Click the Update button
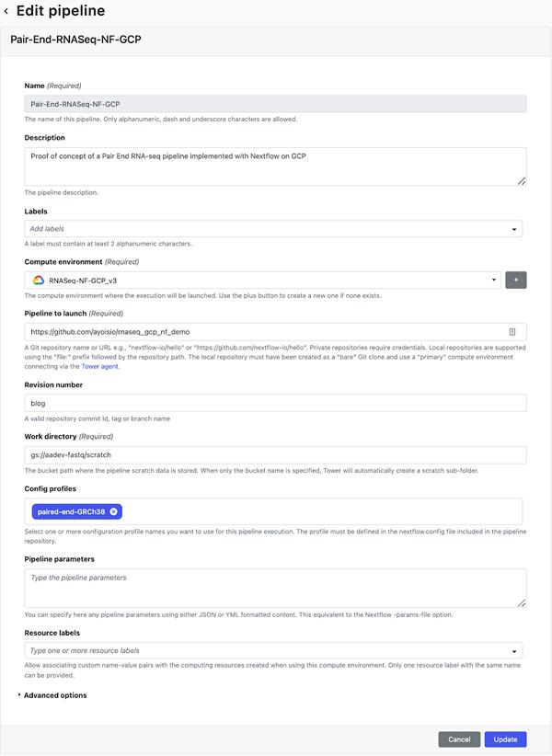The height and width of the screenshot is (756, 552). pyautogui.click(x=505, y=739)
